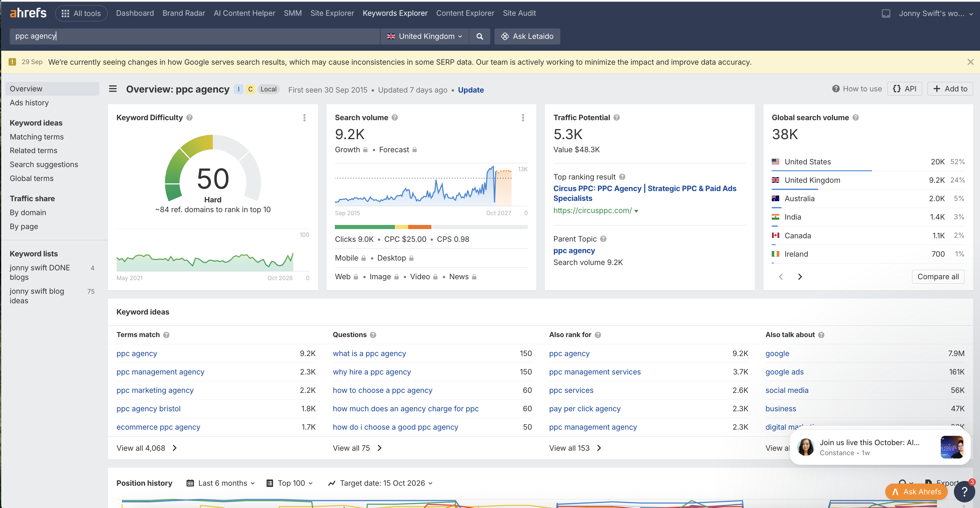
Task: Click help icon next to Terms match
Action: tap(166, 335)
